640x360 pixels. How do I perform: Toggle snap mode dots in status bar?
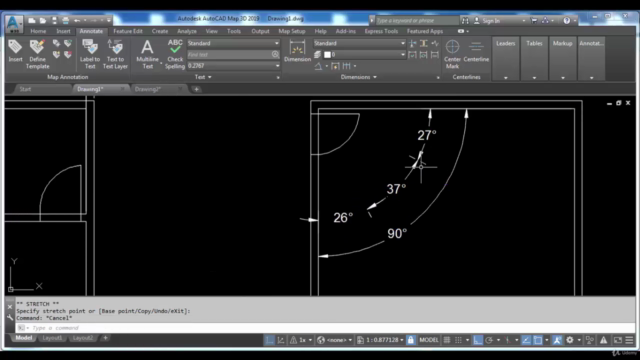458,340
